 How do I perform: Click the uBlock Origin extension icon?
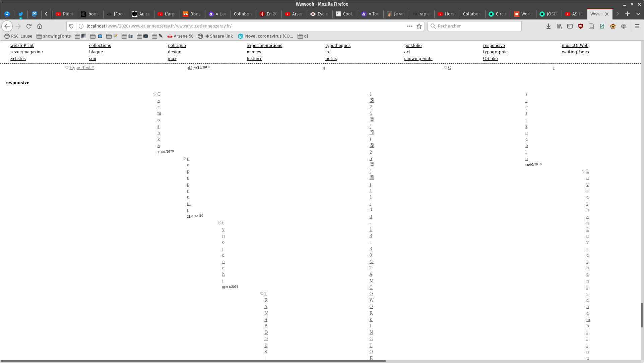[x=581, y=26]
